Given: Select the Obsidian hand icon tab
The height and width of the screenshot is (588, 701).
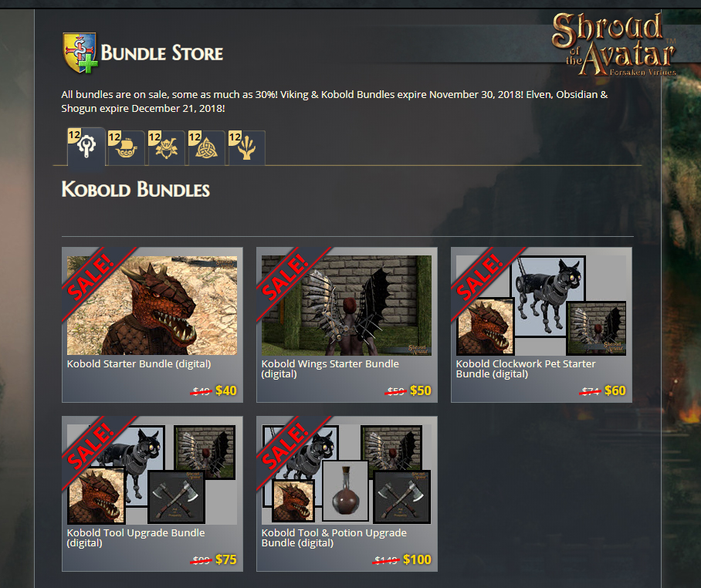Looking at the screenshot, I should click(x=247, y=148).
